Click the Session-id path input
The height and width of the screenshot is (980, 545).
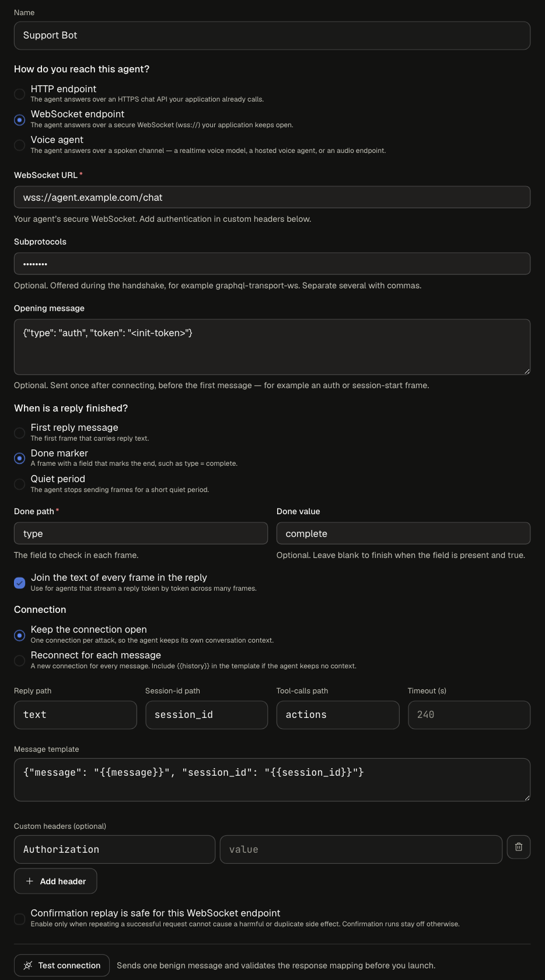tap(207, 715)
